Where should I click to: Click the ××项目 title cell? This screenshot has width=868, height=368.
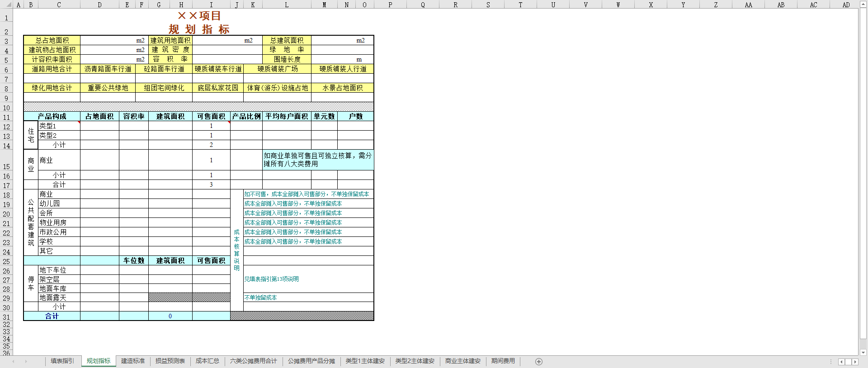point(199,16)
